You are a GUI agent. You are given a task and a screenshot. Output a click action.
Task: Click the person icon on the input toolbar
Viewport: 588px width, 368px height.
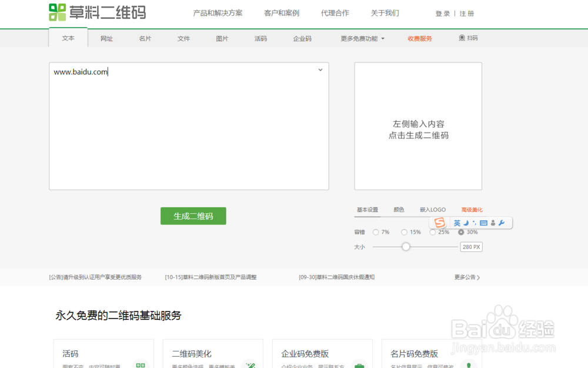(493, 223)
